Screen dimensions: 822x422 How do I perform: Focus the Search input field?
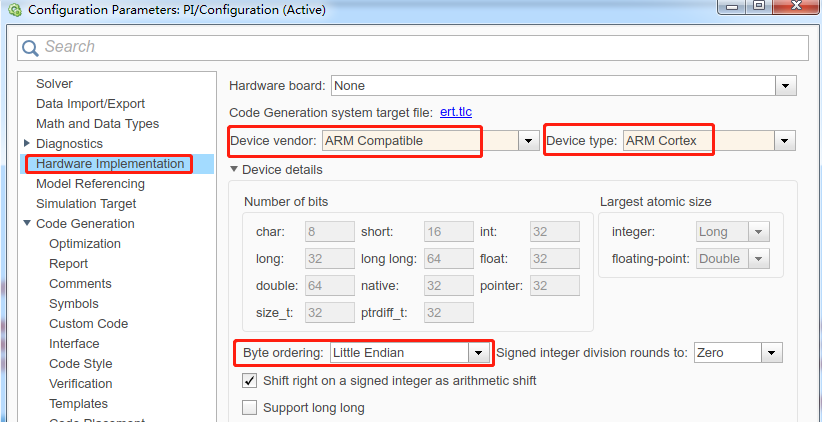(x=413, y=48)
